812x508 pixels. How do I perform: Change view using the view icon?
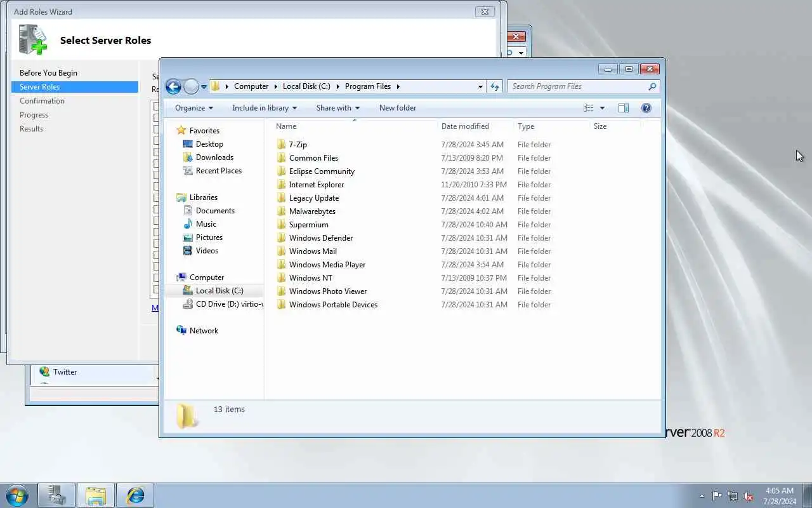589,108
